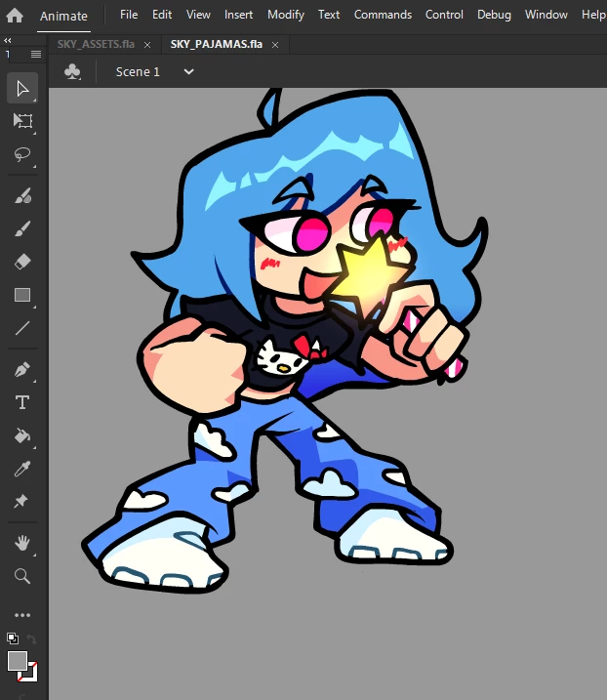Collapse the tools panel double arrows

[x=7, y=41]
